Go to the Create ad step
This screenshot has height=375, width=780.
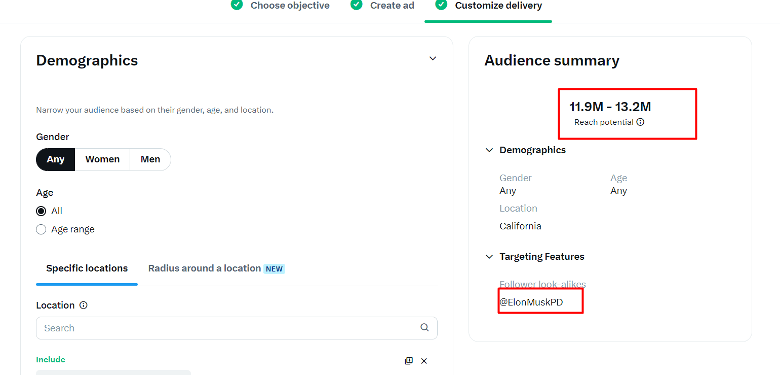point(392,5)
